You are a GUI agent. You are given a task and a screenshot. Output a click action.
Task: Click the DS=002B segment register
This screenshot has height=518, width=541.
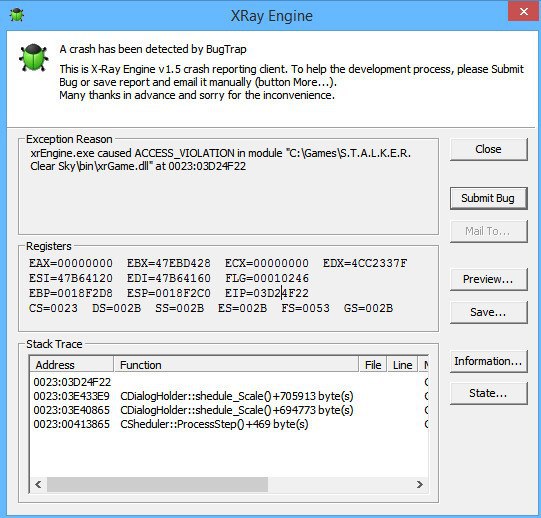click(x=117, y=308)
